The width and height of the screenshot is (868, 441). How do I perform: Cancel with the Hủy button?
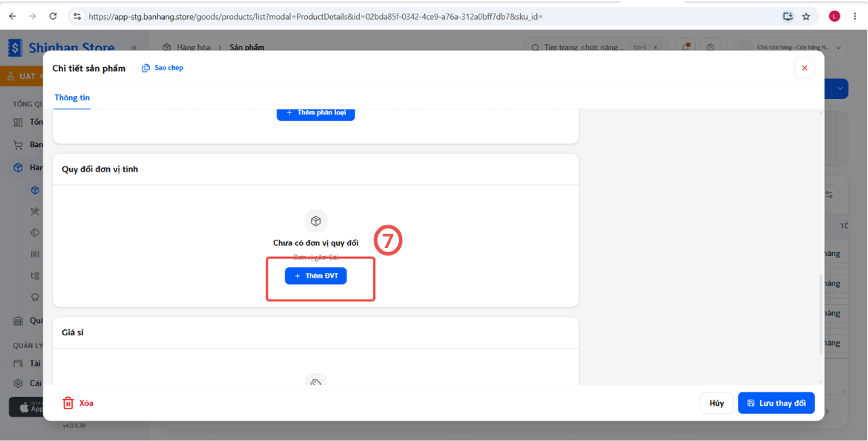tap(717, 403)
